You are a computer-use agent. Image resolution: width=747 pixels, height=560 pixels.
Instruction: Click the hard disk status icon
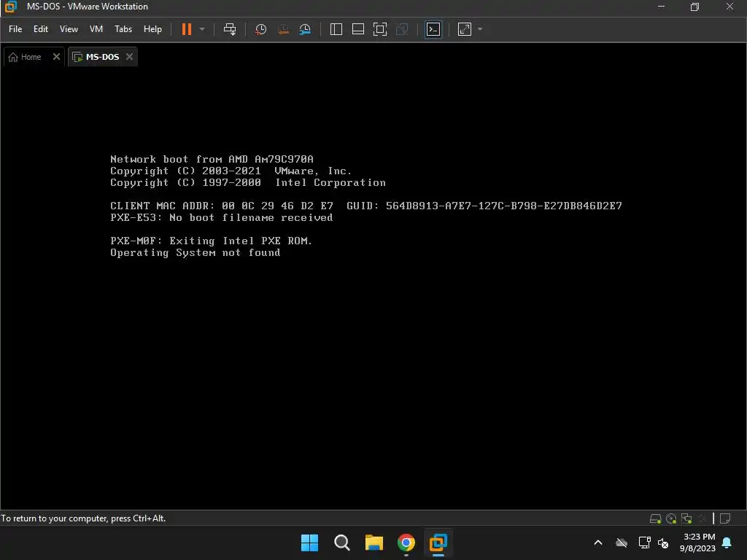tap(655, 518)
